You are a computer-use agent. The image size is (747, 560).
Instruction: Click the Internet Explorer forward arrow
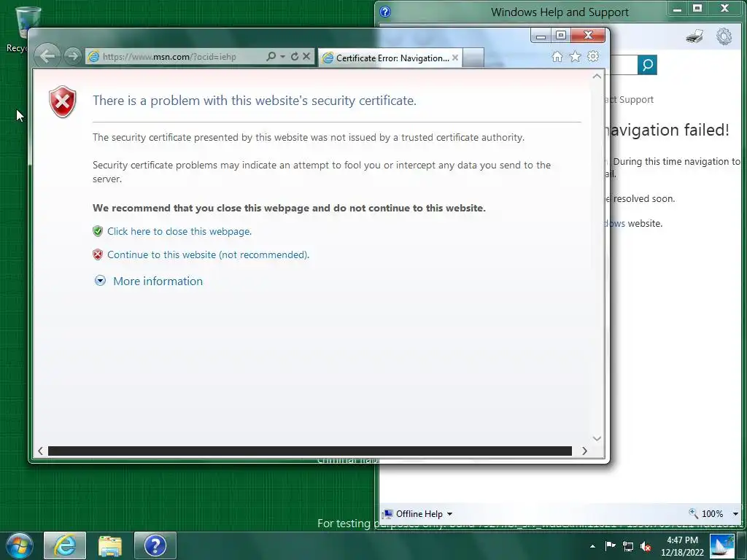pyautogui.click(x=72, y=56)
